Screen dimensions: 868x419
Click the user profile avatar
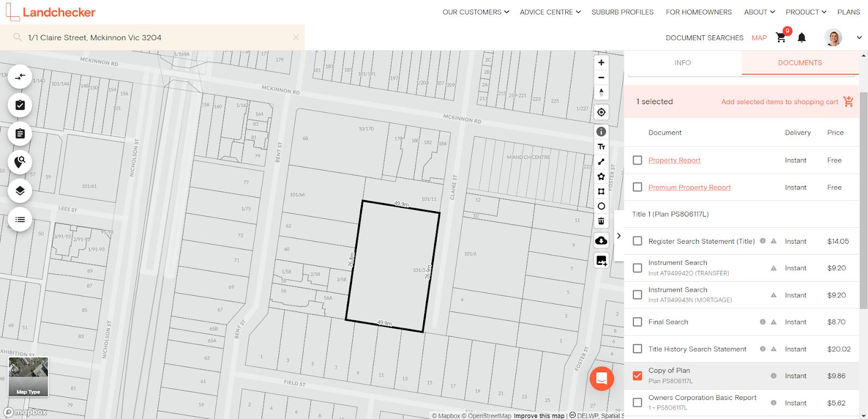click(833, 37)
